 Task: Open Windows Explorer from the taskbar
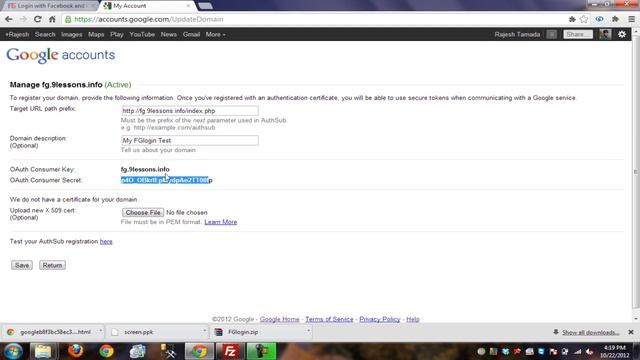point(43,351)
